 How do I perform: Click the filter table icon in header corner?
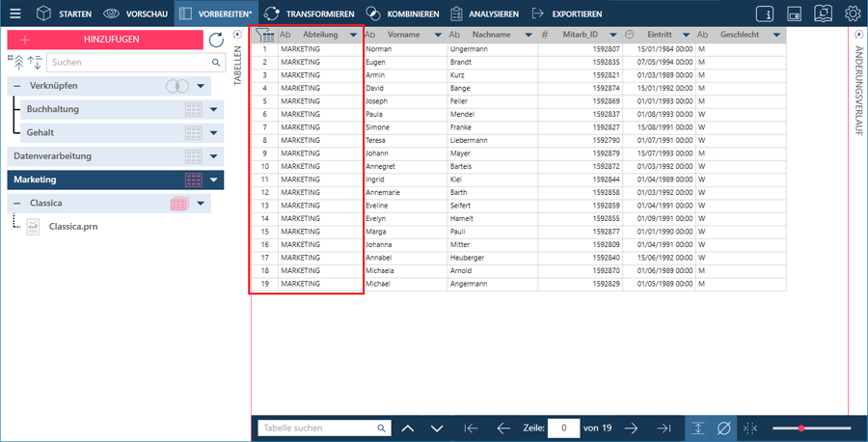264,35
